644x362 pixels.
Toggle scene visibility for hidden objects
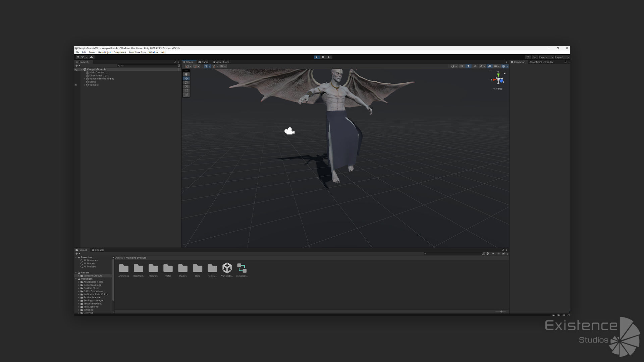(x=489, y=66)
